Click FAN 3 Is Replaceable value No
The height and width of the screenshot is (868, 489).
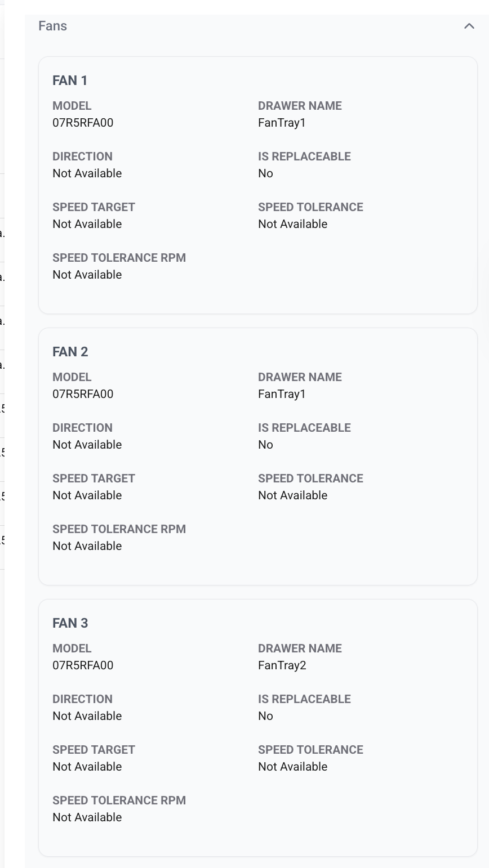[265, 716]
